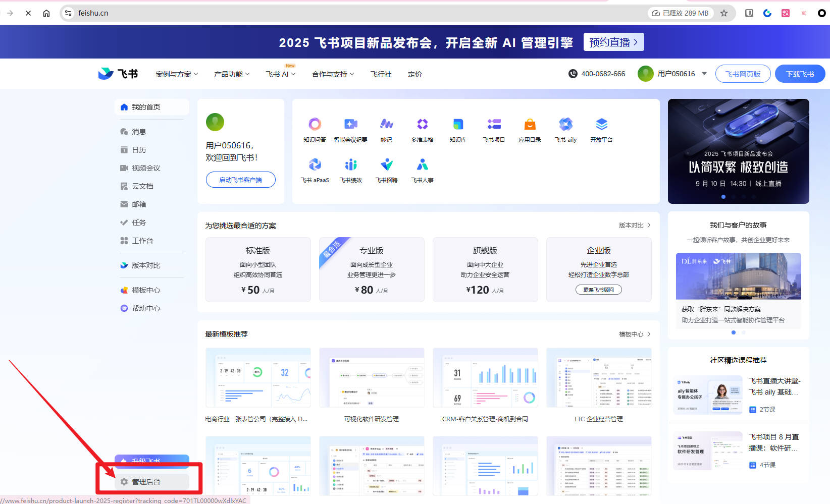Stop loading the page
This screenshot has height=504, width=830.
point(28,13)
